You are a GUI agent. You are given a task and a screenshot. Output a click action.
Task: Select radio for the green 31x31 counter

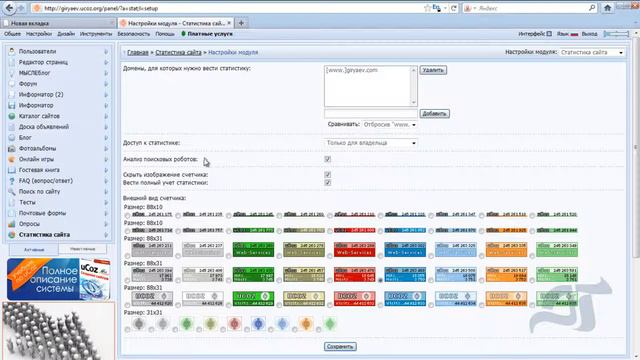(176, 329)
